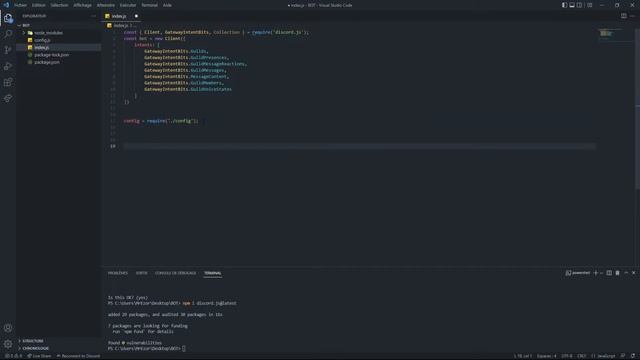Image resolution: width=640 pixels, height=360 pixels.
Task: Click the VS Code logo icon
Action: tap(6, 5)
